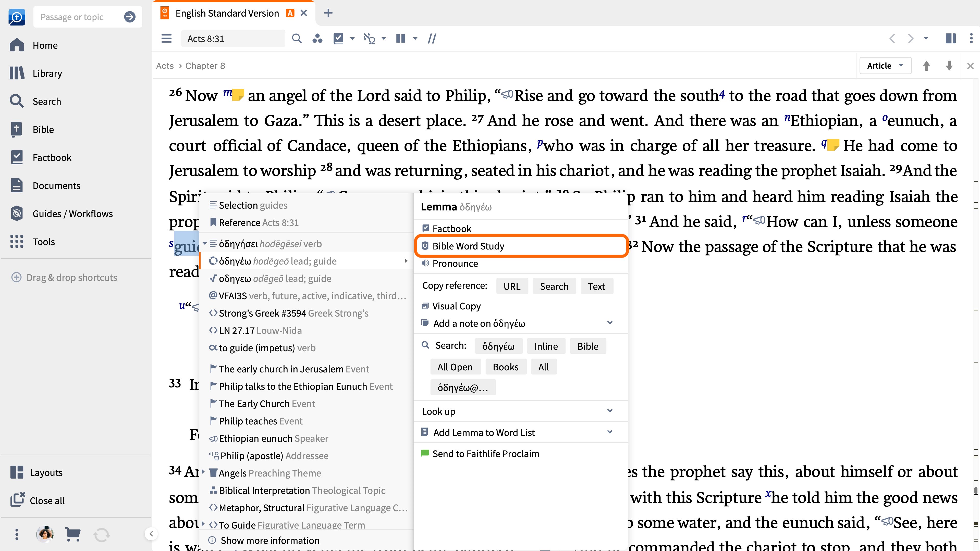
Task: Choose Pronounce for the lemma
Action: pos(520,264)
